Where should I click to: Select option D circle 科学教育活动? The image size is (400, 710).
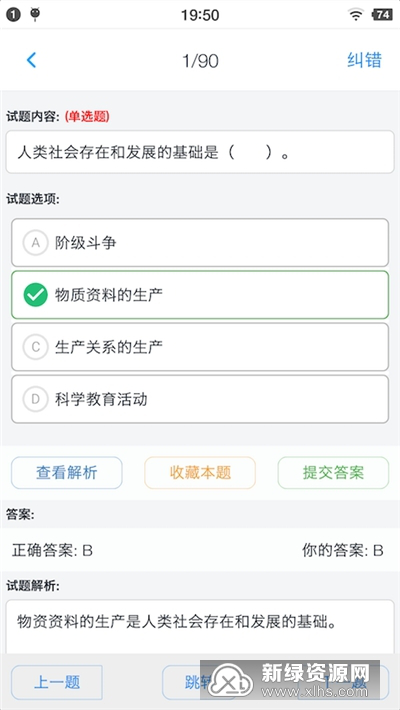pos(35,399)
